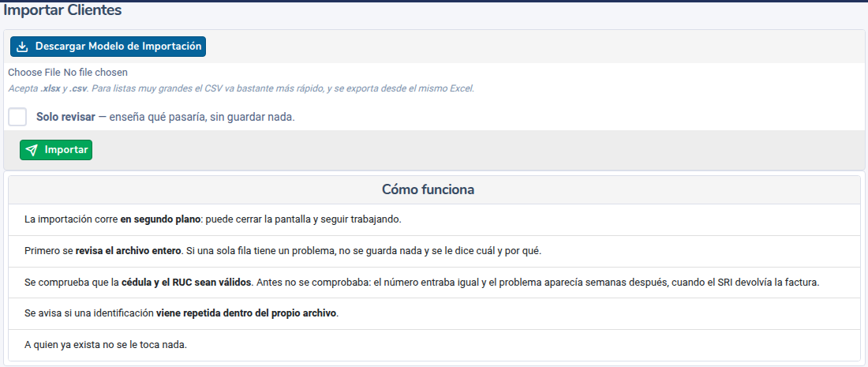Screen dimensions: 868x367
Task: Click the Importar Clientes page heading
Action: [x=62, y=10]
